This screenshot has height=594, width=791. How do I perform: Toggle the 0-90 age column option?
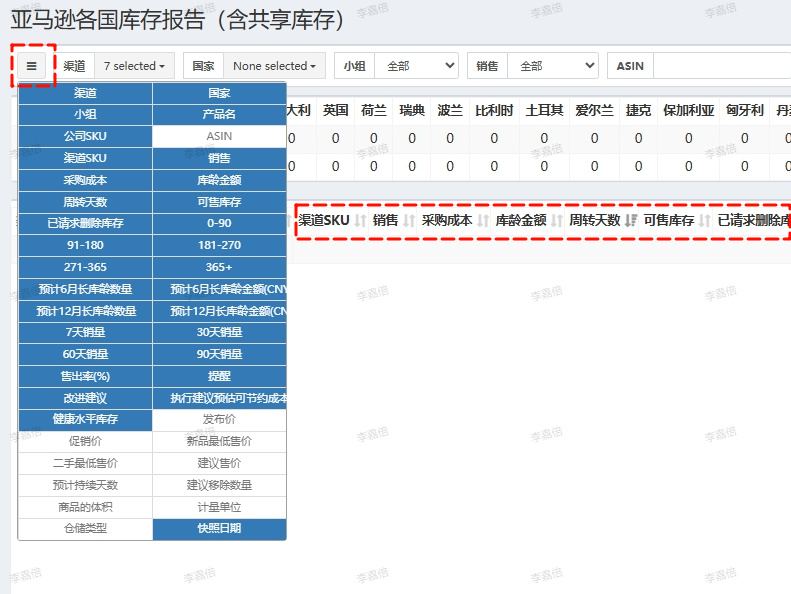pyautogui.click(x=219, y=223)
